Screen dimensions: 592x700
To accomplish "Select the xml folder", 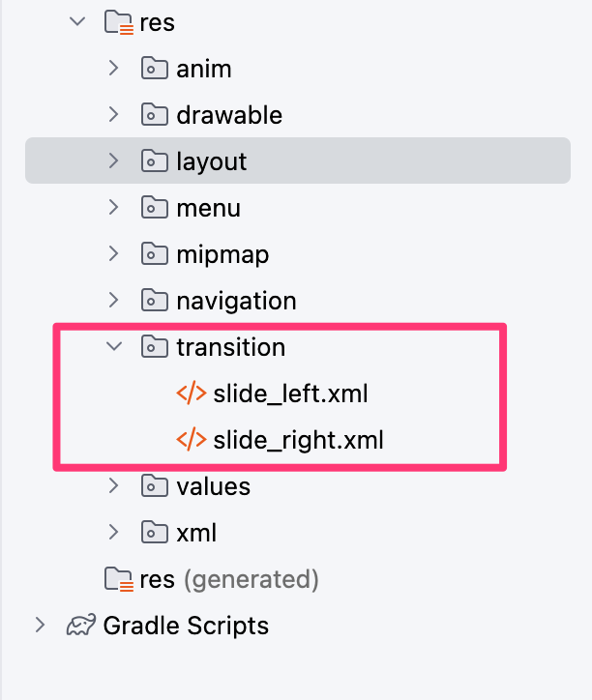I will point(196,533).
